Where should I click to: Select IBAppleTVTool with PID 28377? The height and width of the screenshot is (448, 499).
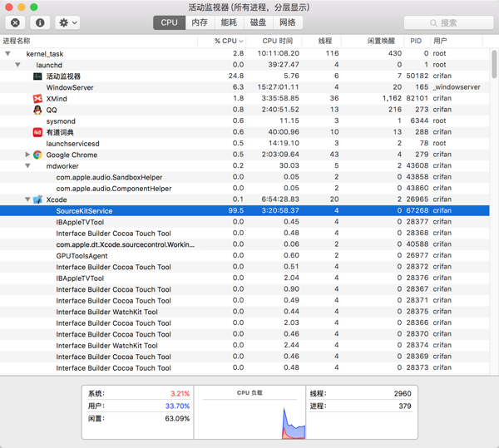tap(245, 222)
